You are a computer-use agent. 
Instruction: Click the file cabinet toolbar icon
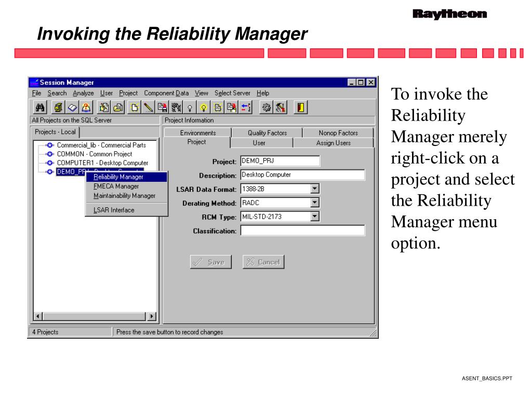tap(58, 108)
